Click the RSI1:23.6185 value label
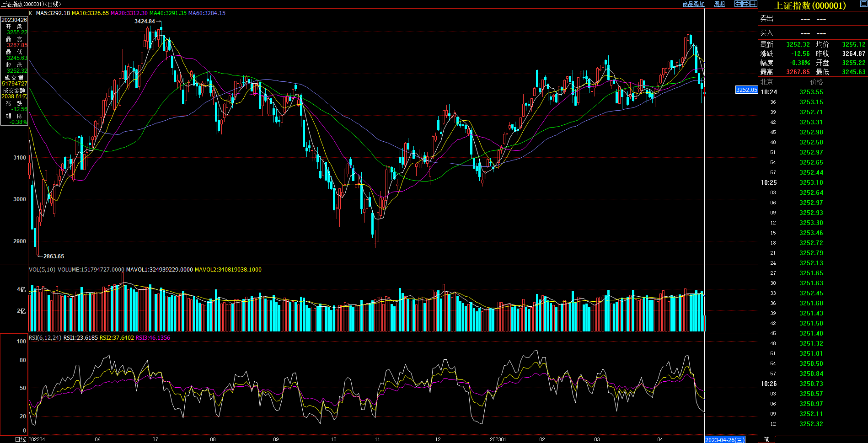The image size is (868, 443). tap(80, 338)
